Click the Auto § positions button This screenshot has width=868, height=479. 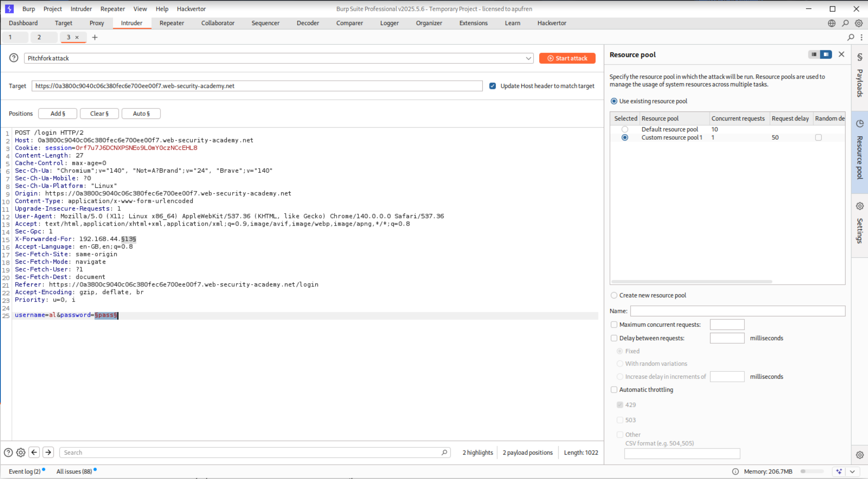141,113
